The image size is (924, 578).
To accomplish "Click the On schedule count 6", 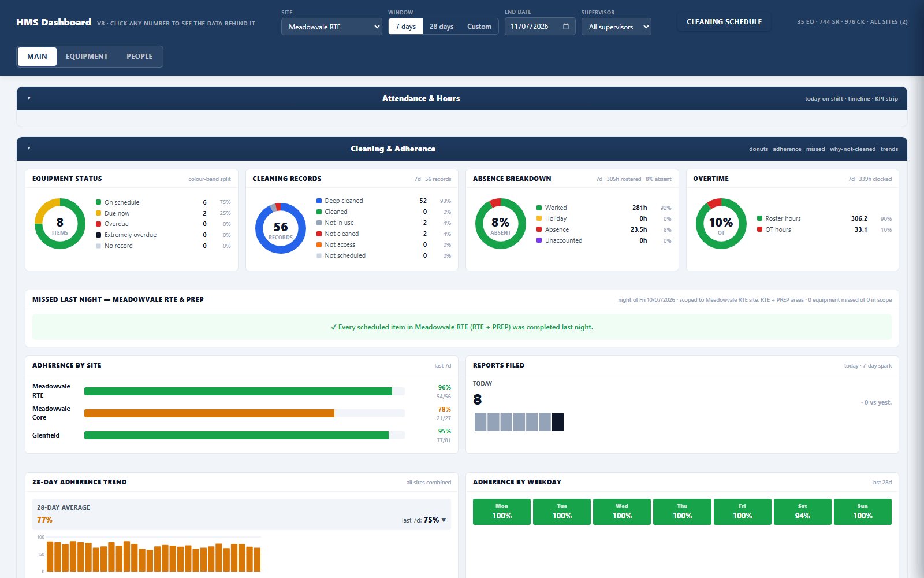I will point(204,202).
